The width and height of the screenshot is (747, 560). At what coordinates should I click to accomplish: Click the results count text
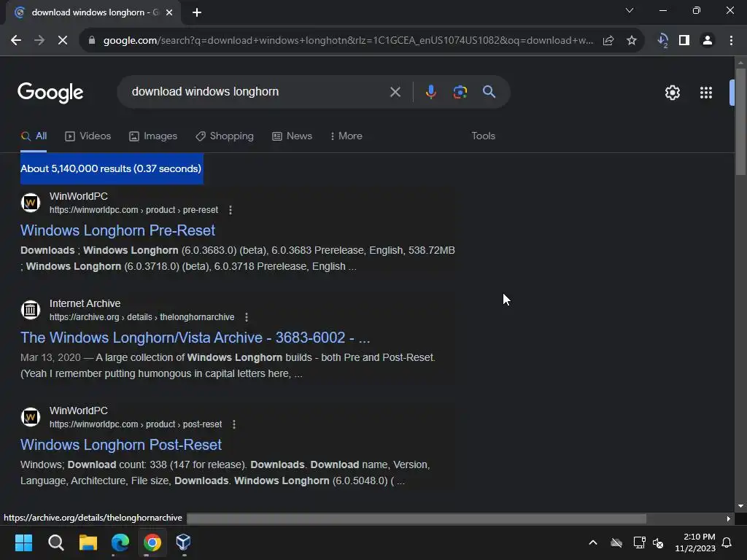(111, 168)
